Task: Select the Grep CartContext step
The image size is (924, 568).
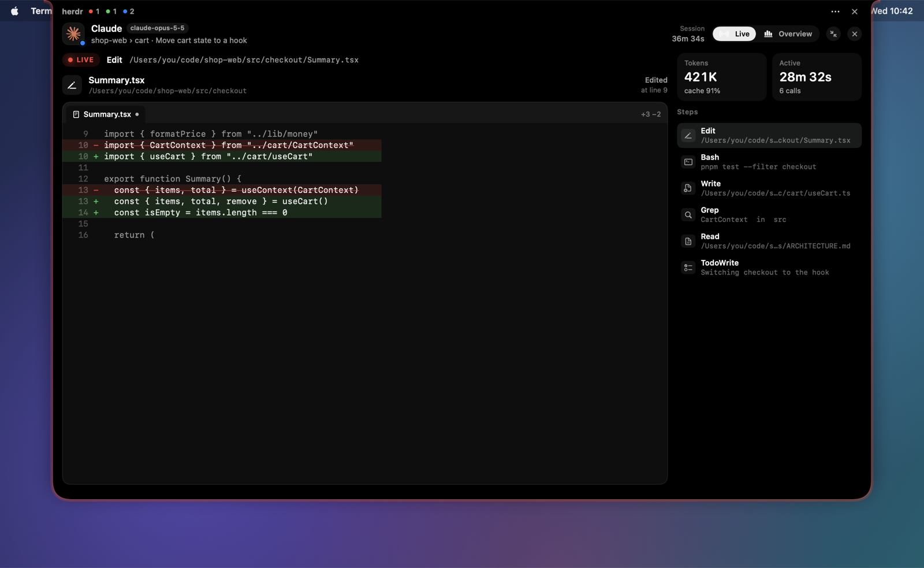Action: pyautogui.click(x=769, y=214)
